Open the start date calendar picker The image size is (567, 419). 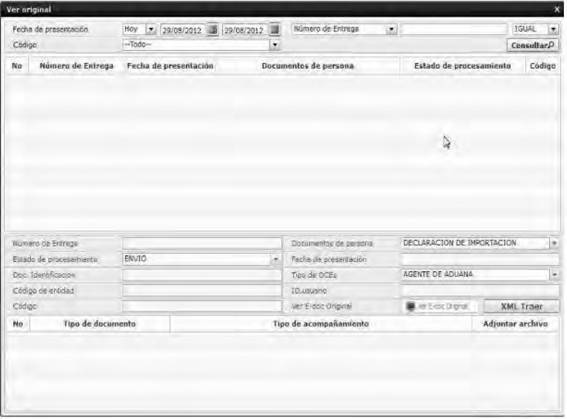213,29
